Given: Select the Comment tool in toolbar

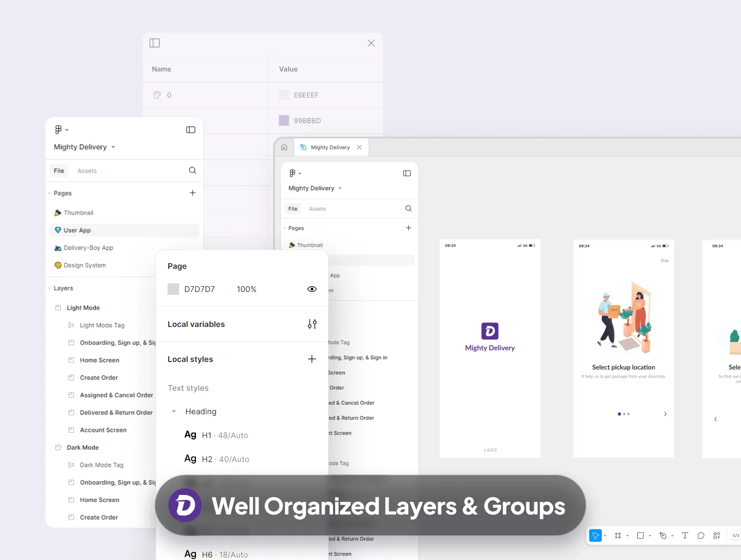Looking at the screenshot, I should coord(701,535).
